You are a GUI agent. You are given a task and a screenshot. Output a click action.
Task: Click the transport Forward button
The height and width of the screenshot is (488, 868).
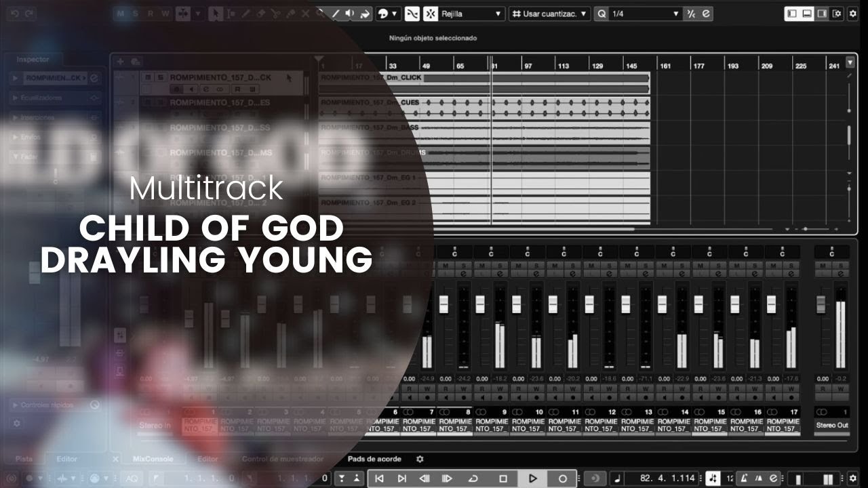447,479
